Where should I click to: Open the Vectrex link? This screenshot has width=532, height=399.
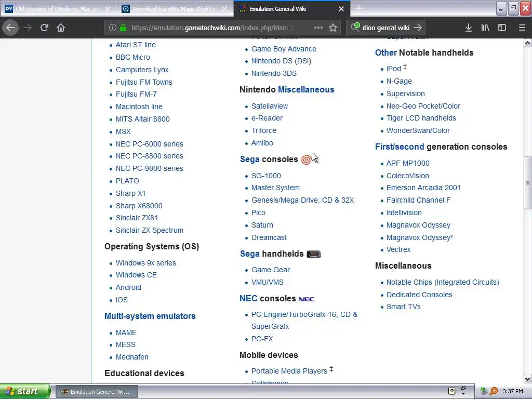pyautogui.click(x=398, y=249)
